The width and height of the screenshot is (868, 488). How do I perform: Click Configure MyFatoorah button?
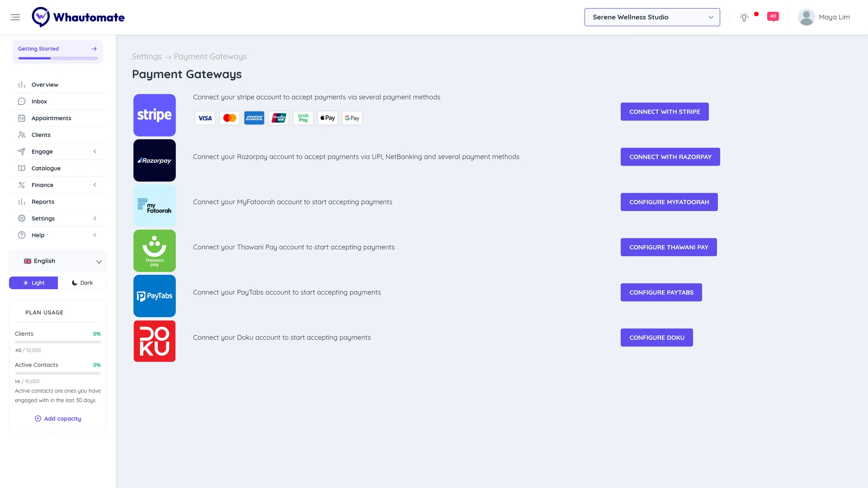669,202
